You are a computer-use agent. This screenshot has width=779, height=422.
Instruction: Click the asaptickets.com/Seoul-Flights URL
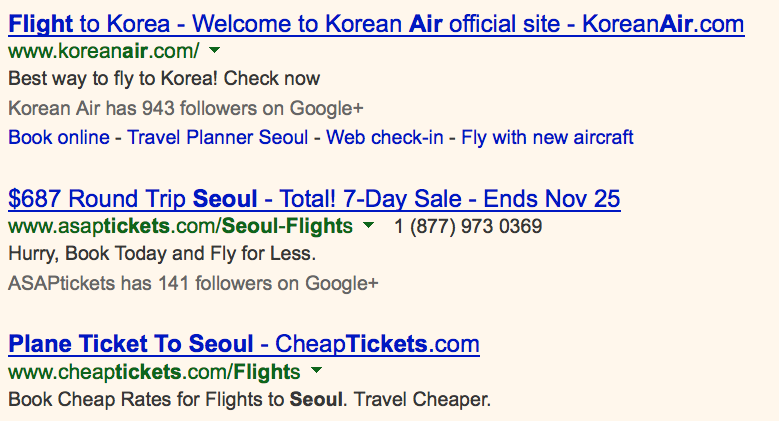tap(180, 226)
